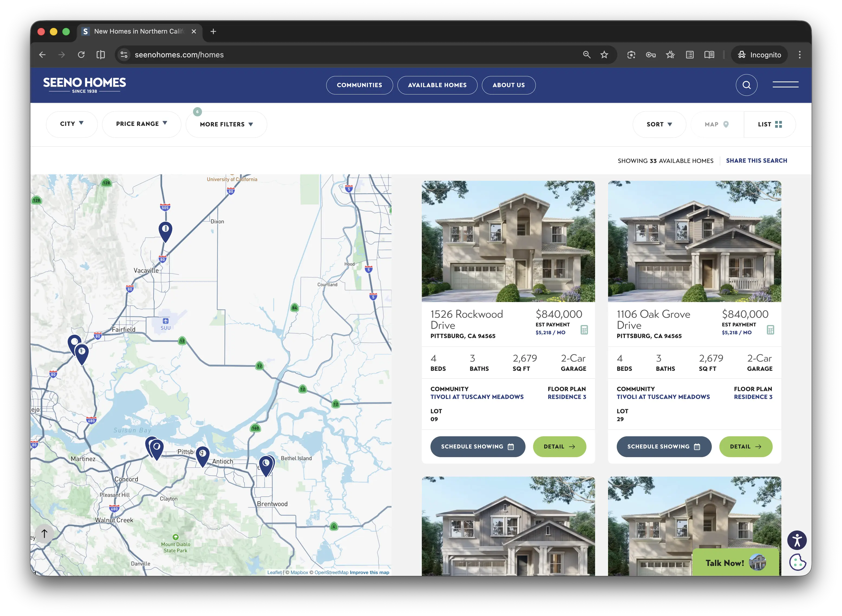The width and height of the screenshot is (842, 616).
Task: Switch to Map view
Action: [717, 124]
